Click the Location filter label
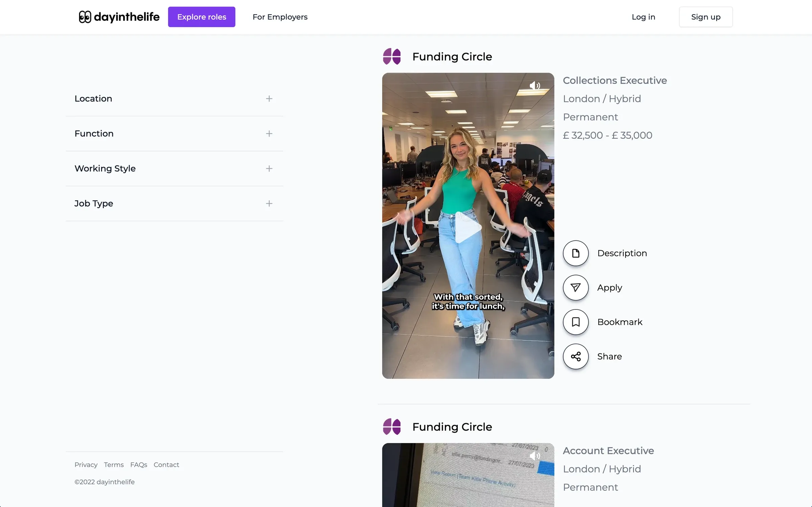Screen dimensions: 812x507 coord(93,99)
